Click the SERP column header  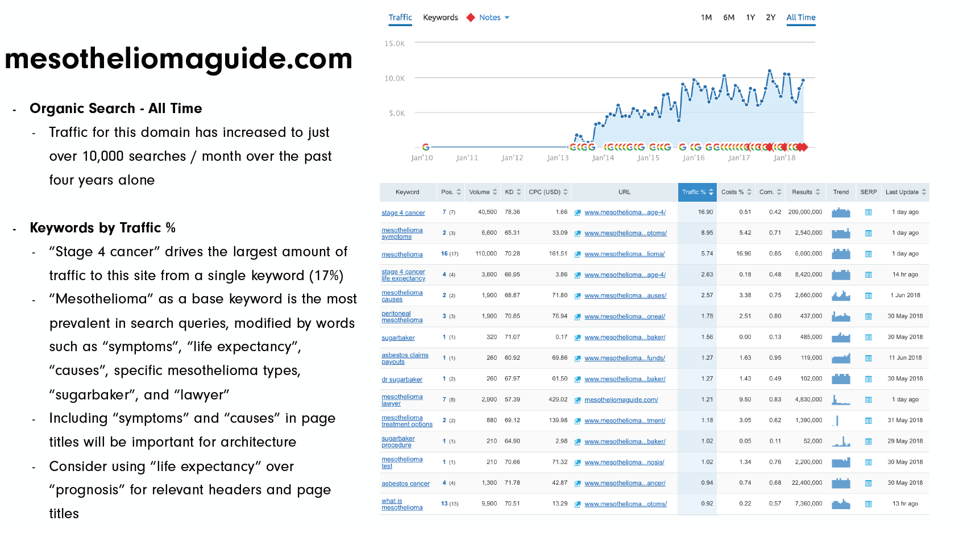(x=869, y=192)
